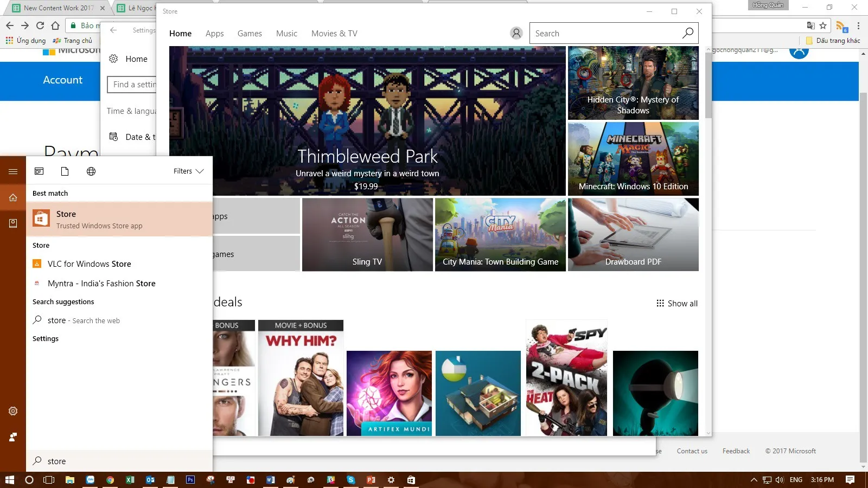Open Myntra - India's Fashion Store result

[119, 284]
